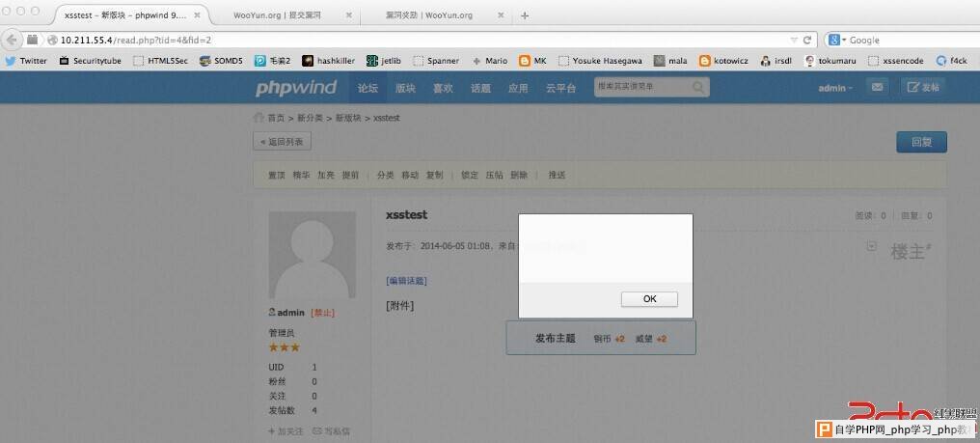Image resolution: width=980 pixels, height=443 pixels.
Task: Expand the post options arrow near 楼主
Action: [x=871, y=246]
